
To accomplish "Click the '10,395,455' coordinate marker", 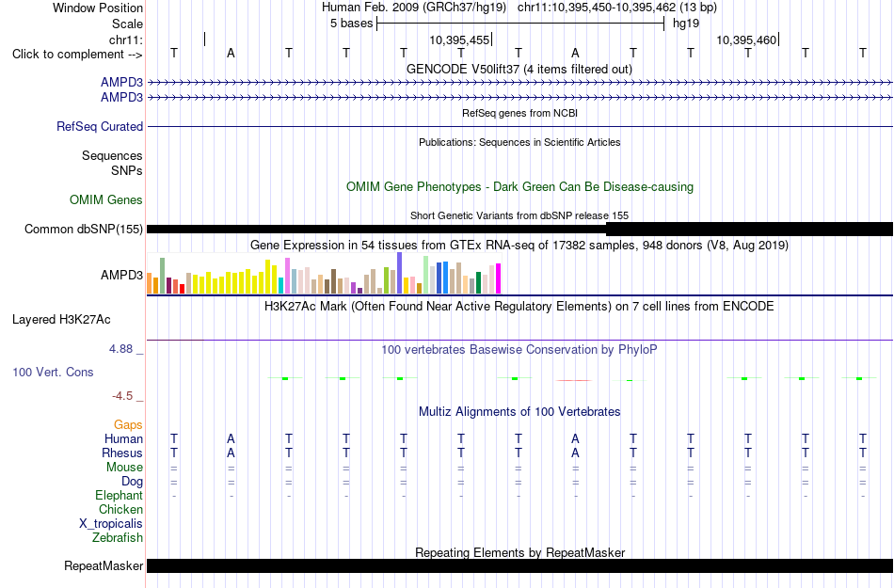I will [459, 40].
